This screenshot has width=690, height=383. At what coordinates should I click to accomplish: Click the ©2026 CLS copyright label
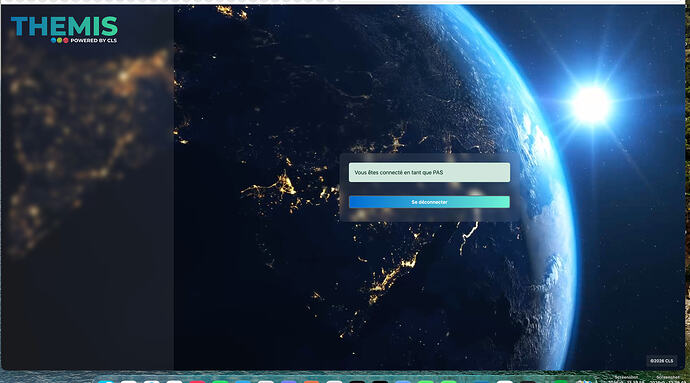tap(661, 361)
